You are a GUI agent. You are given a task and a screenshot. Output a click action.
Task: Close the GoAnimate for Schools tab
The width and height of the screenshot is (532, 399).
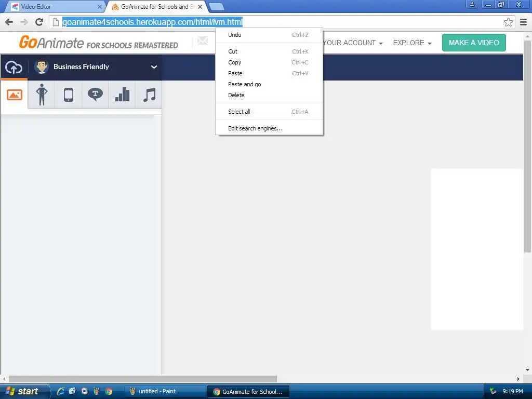(200, 7)
